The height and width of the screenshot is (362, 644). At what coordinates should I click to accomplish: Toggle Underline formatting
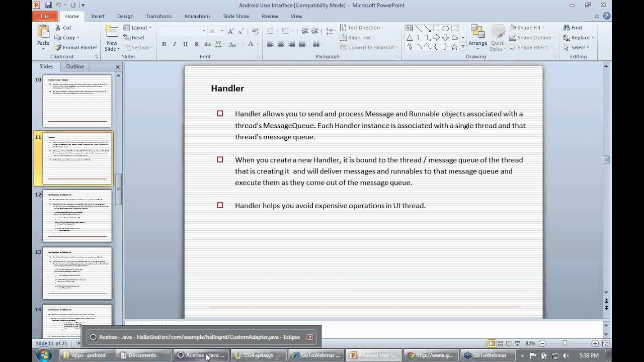pyautogui.click(x=185, y=44)
